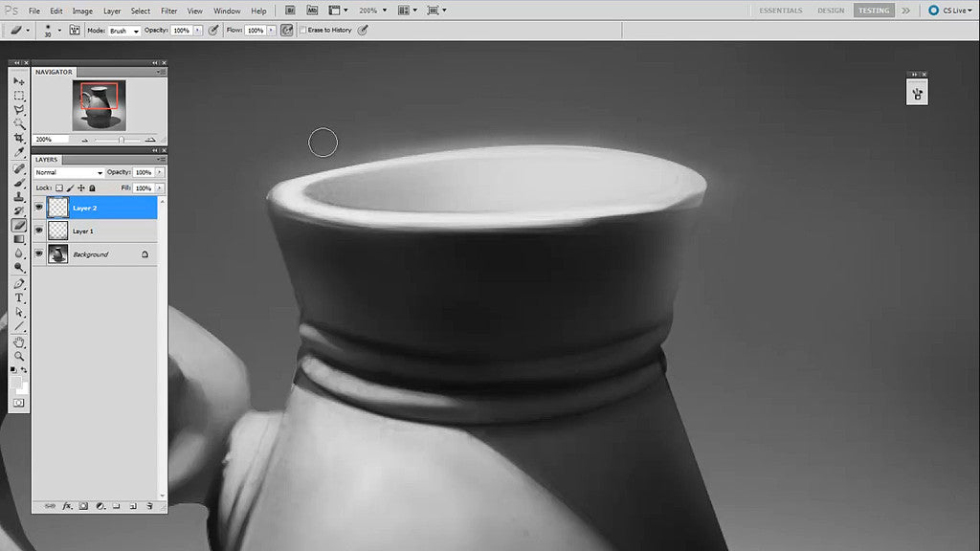This screenshot has height=551, width=980.
Task: Reset default foreground and background colors
Action: click(13, 370)
